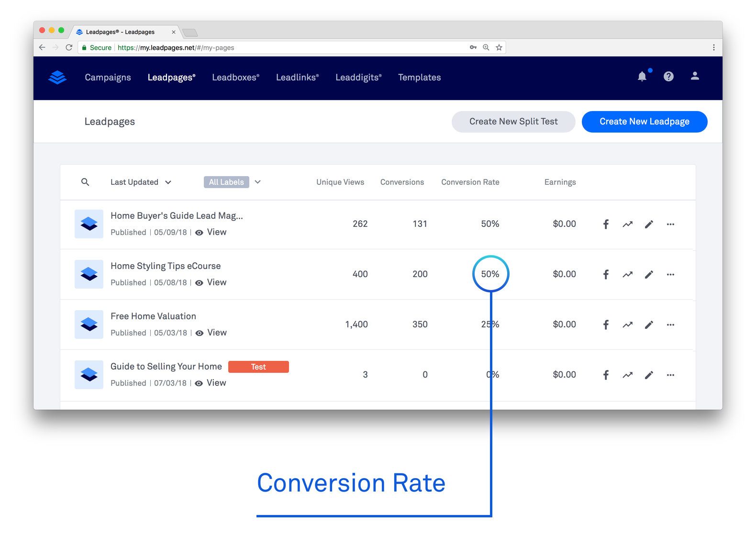The width and height of the screenshot is (756, 548).
Task: Click the Conversions column header
Action: [x=402, y=182]
